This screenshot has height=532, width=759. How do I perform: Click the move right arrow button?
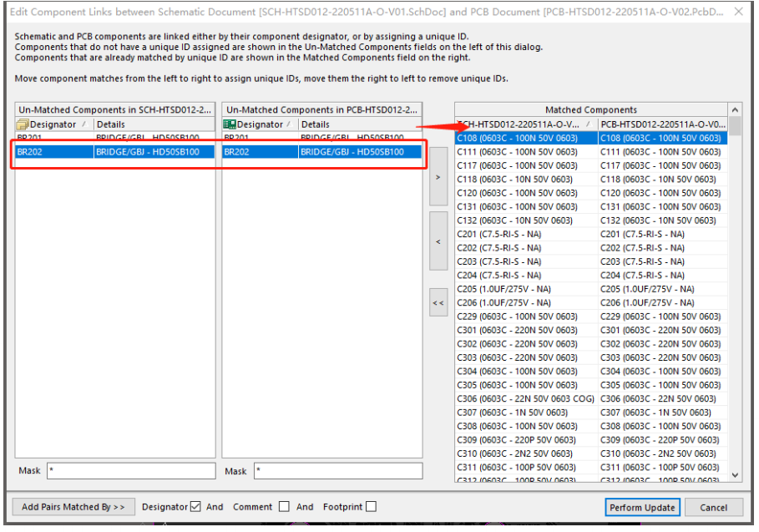[x=438, y=177]
